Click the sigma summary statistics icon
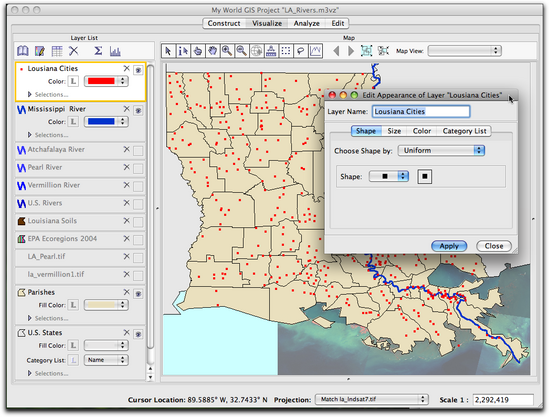The image size is (549, 417). pos(98,51)
